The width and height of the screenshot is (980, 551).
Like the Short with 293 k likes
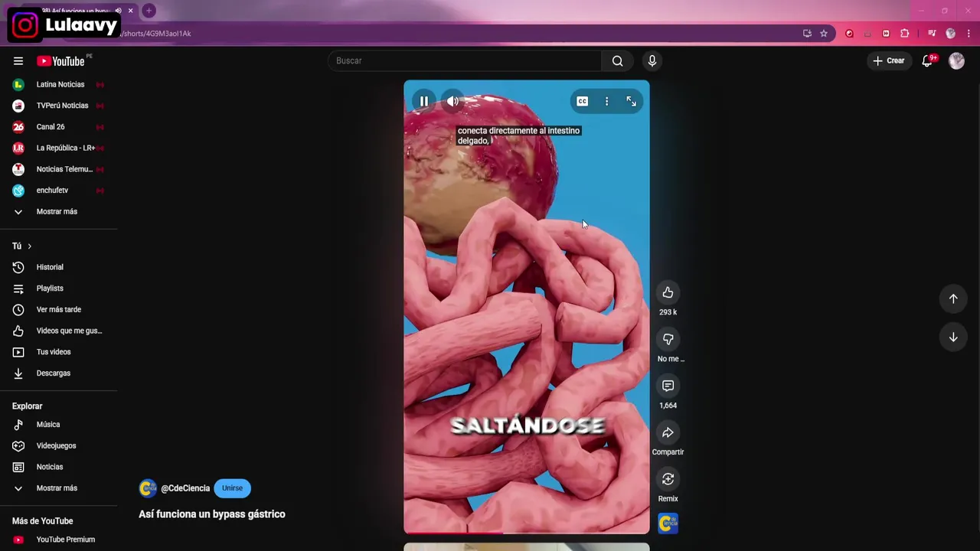coord(668,292)
